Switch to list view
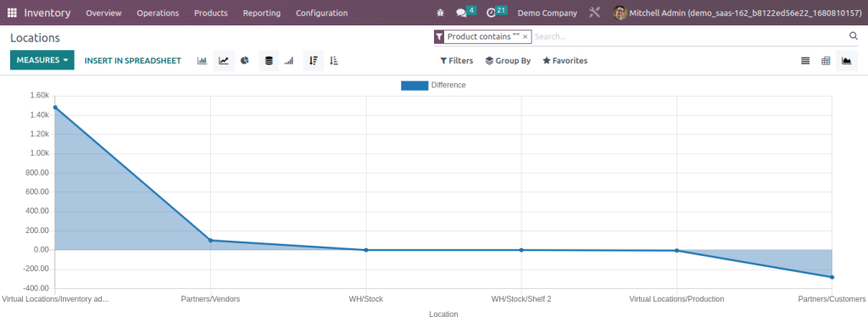Image resolution: width=868 pixels, height=322 pixels. [805, 61]
